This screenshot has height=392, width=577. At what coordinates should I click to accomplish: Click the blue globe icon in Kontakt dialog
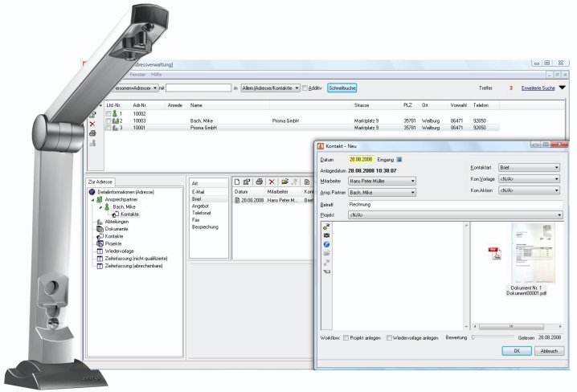[327, 243]
